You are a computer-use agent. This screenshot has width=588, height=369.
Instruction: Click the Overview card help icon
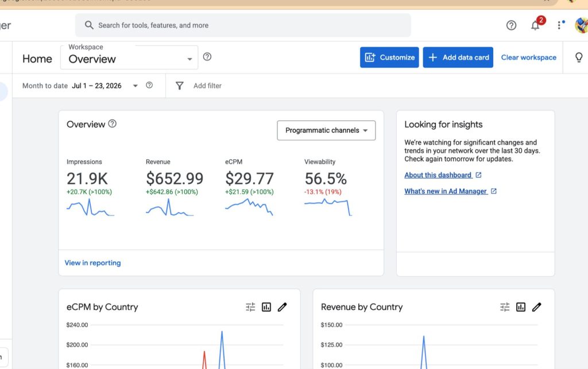click(x=112, y=124)
